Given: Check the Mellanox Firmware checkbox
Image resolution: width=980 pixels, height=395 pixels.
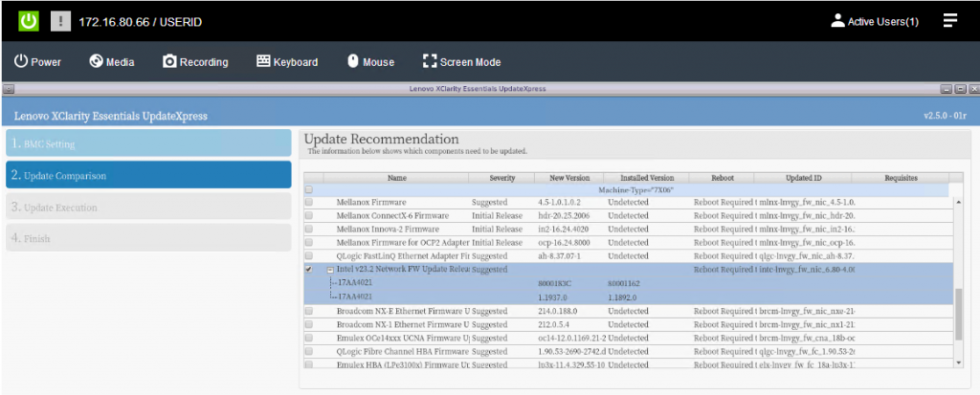Looking at the screenshot, I should 309,203.
